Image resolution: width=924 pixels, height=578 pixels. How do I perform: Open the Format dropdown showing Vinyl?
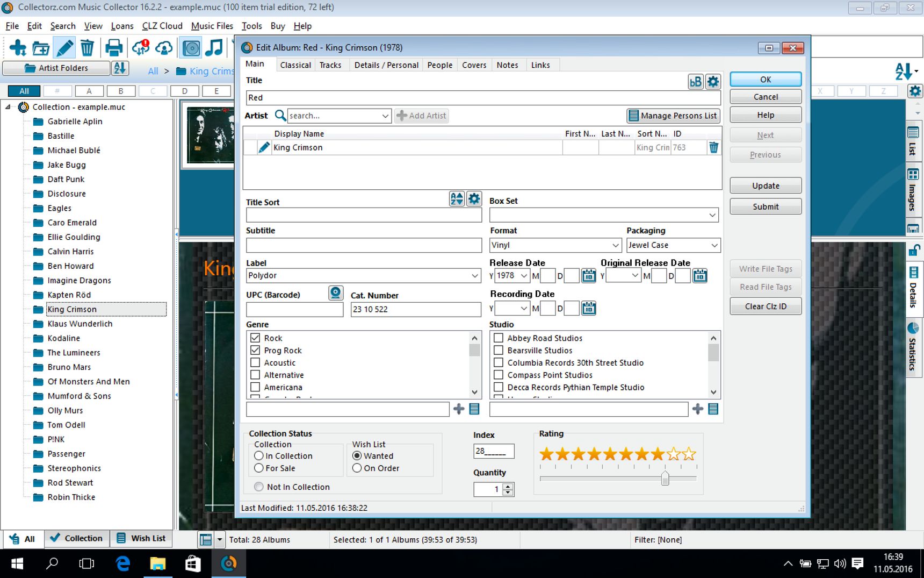coord(616,245)
